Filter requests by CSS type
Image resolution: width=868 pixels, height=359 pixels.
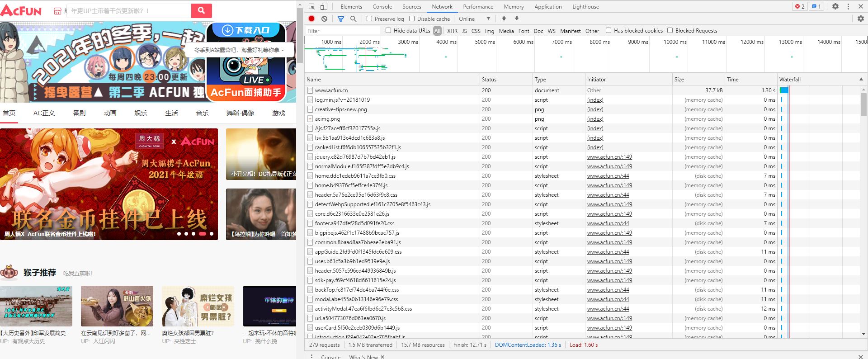click(x=476, y=31)
